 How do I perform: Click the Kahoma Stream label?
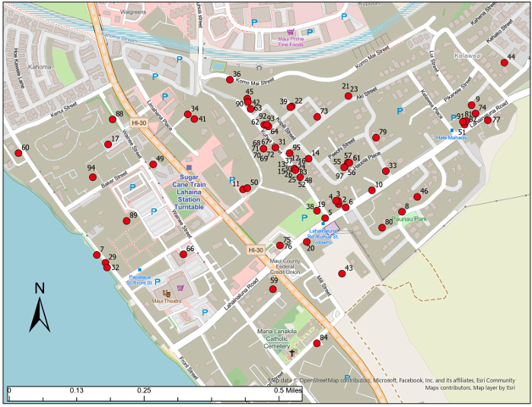[x=119, y=37]
